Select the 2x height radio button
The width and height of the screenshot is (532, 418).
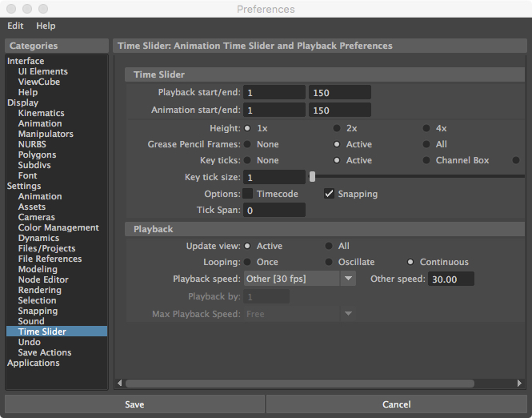(x=337, y=128)
